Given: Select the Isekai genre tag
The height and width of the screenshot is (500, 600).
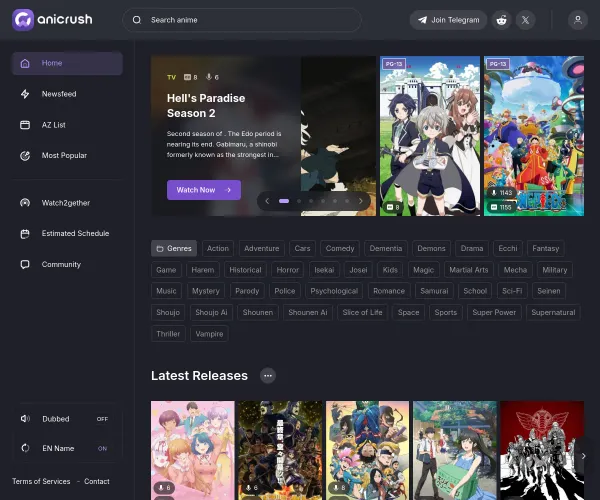Looking at the screenshot, I should coord(323,270).
